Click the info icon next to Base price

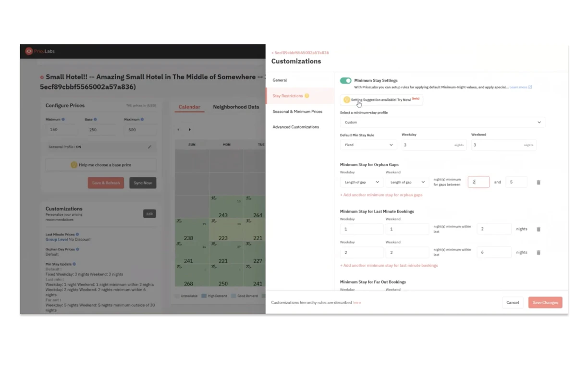95,119
